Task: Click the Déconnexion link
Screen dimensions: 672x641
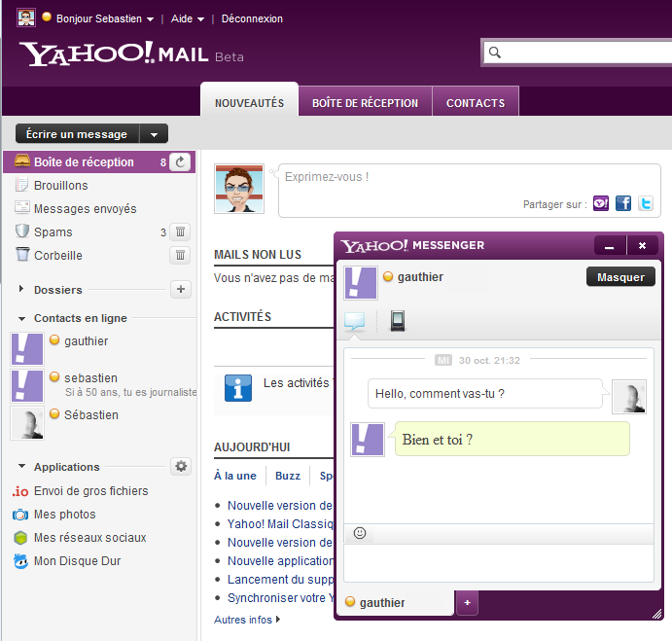Action: coord(252,18)
